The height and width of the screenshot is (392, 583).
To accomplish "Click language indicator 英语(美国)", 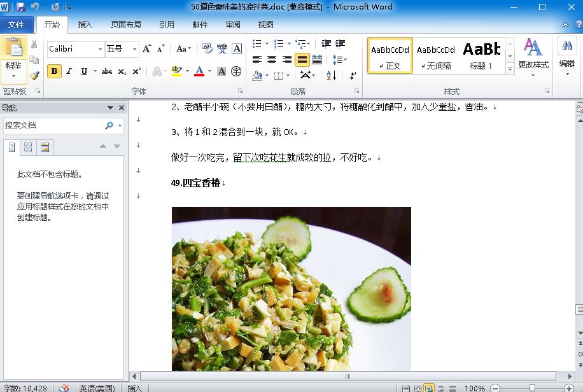I will pyautogui.click(x=97, y=388).
